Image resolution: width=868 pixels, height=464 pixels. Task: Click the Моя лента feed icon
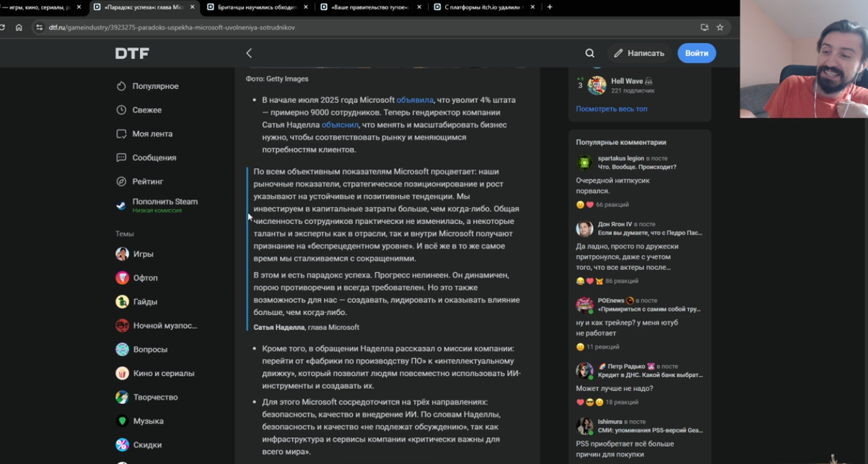coord(121,134)
